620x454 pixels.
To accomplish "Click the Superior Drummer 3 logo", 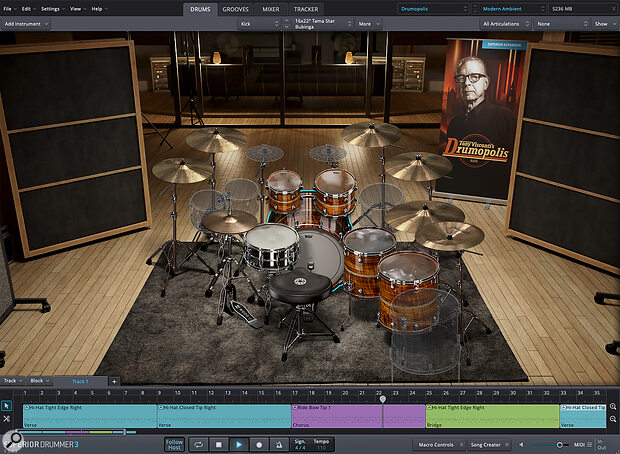I will point(44,445).
